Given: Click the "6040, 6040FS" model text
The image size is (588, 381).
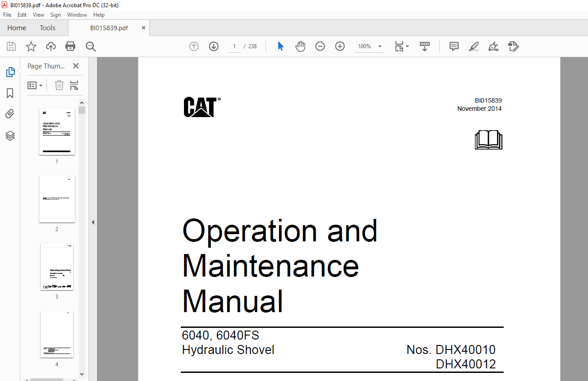Looking at the screenshot, I should click(220, 336).
